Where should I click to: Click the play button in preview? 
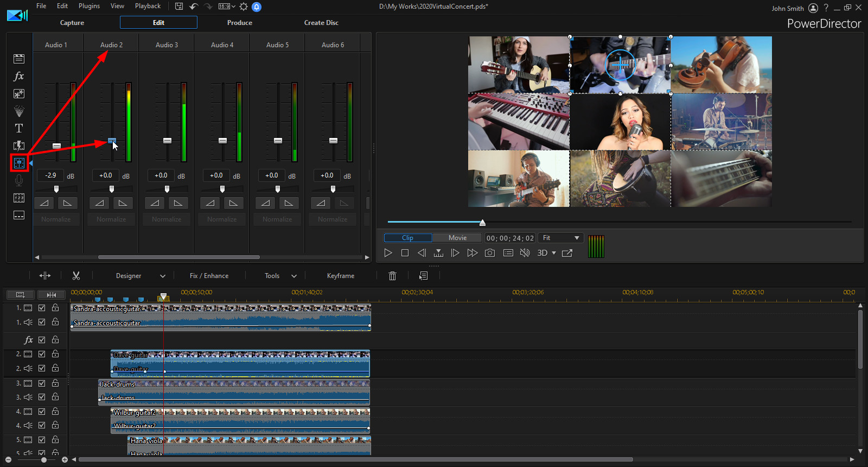click(388, 253)
